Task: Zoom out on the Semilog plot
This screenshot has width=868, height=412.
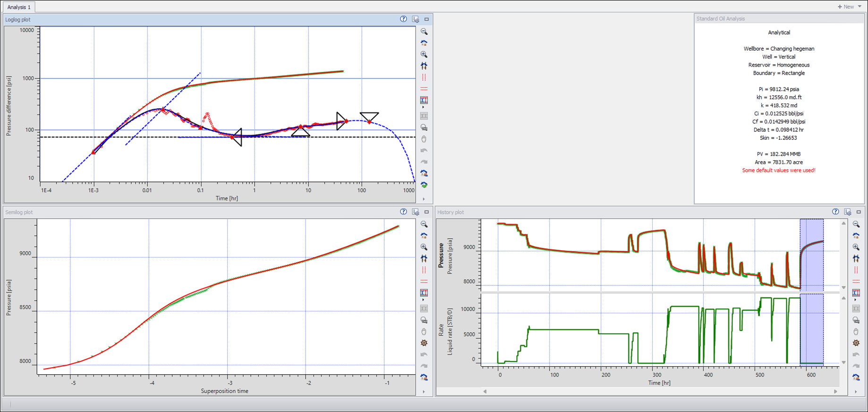Action: [424, 224]
